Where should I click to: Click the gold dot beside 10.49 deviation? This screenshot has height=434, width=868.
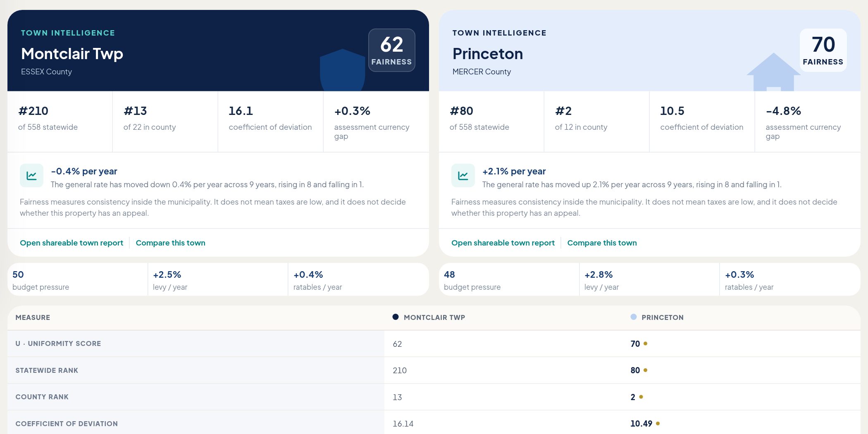(658, 423)
